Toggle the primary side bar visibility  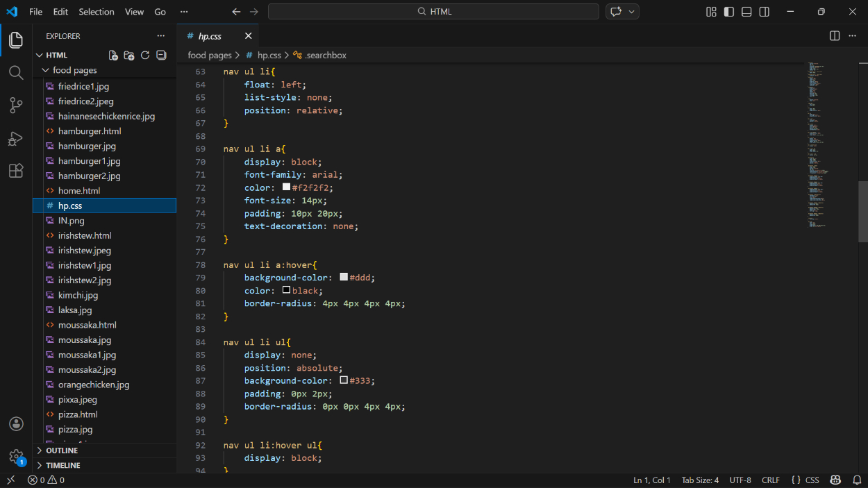click(728, 12)
